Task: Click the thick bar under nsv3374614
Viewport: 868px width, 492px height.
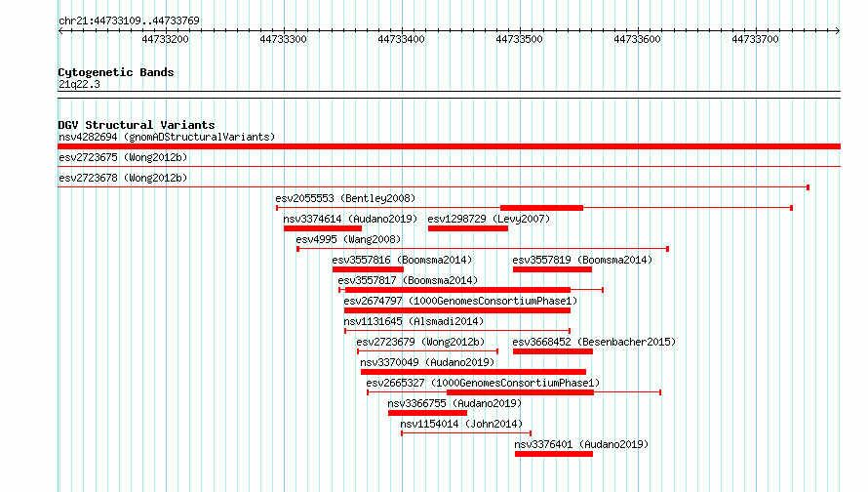Action: pos(323,228)
